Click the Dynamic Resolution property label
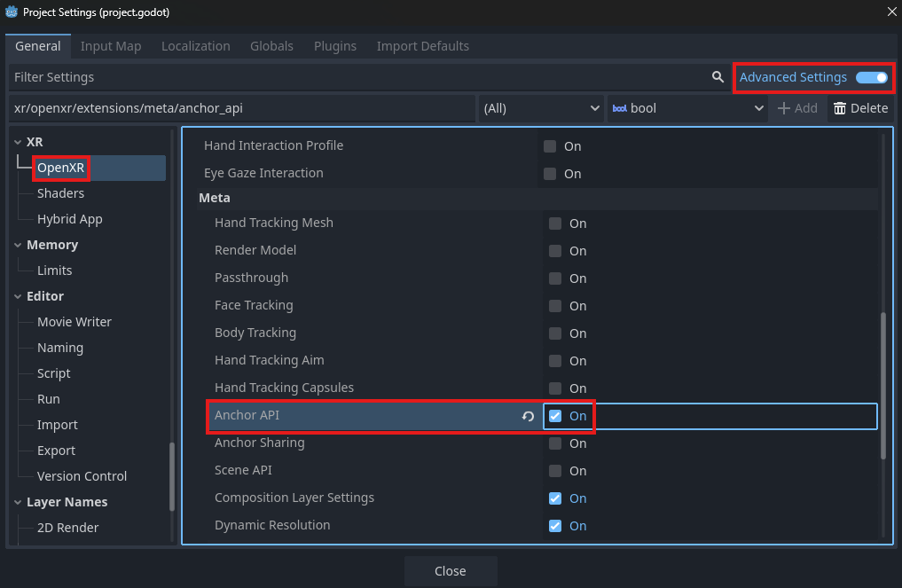This screenshot has height=588, width=902. tap(272, 525)
